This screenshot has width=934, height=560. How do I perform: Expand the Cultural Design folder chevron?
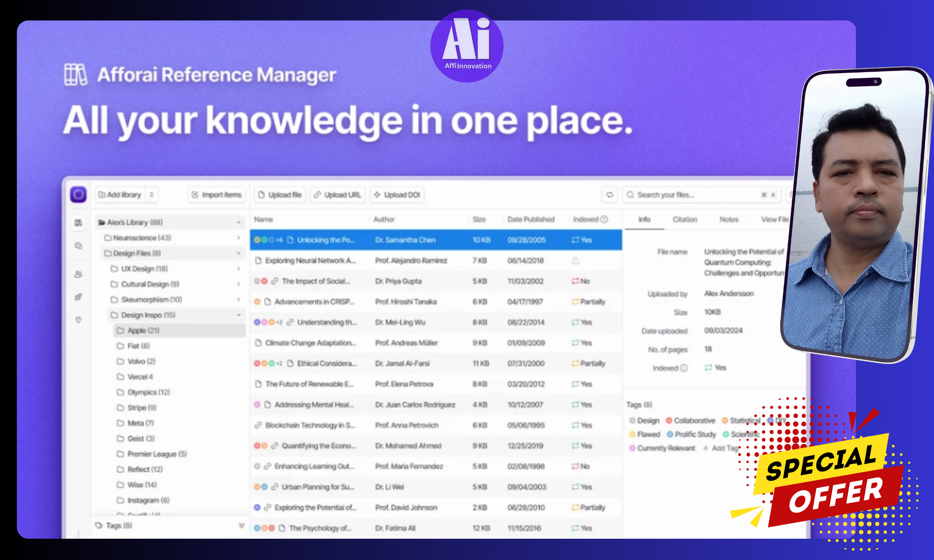[x=239, y=284]
